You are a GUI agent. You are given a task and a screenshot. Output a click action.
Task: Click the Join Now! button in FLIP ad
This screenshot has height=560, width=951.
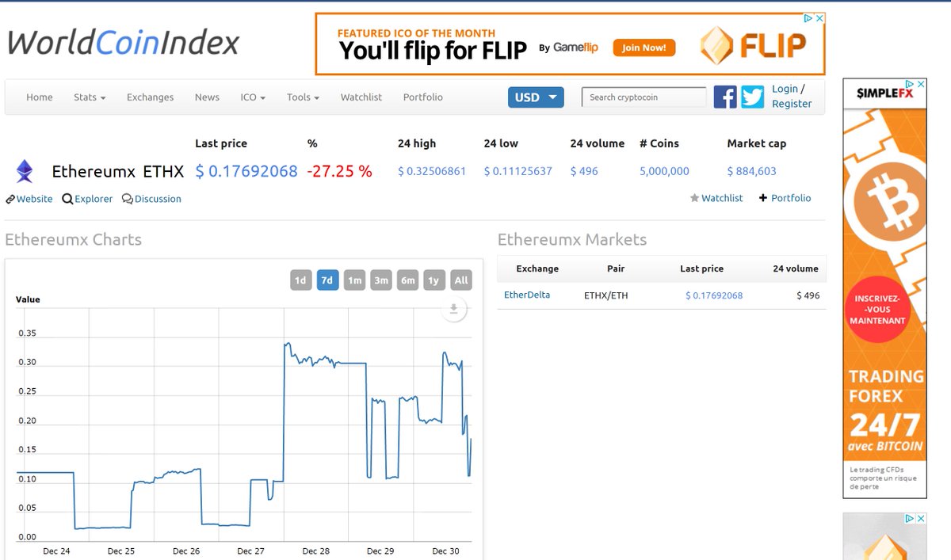(x=644, y=48)
